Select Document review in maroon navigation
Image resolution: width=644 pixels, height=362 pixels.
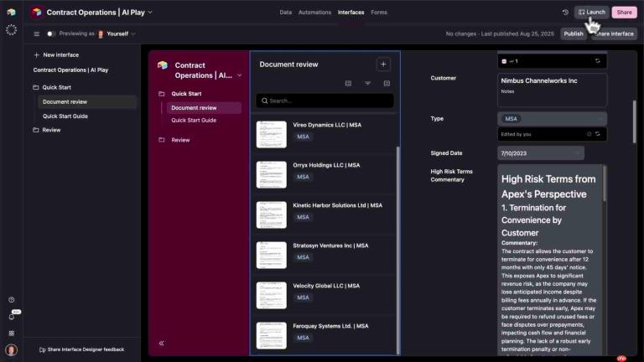pyautogui.click(x=204, y=107)
